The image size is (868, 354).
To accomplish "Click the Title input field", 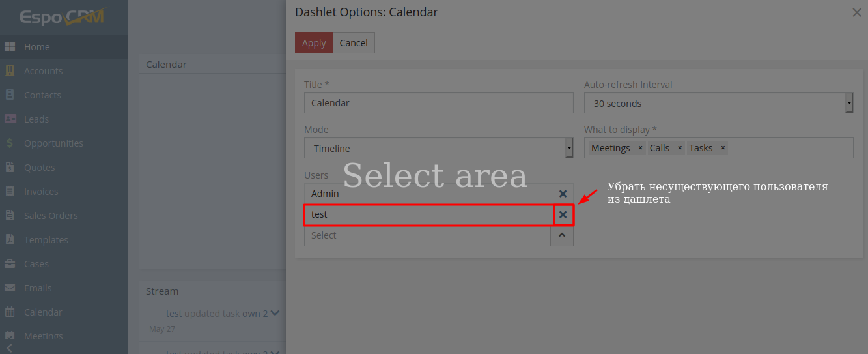I will point(438,103).
